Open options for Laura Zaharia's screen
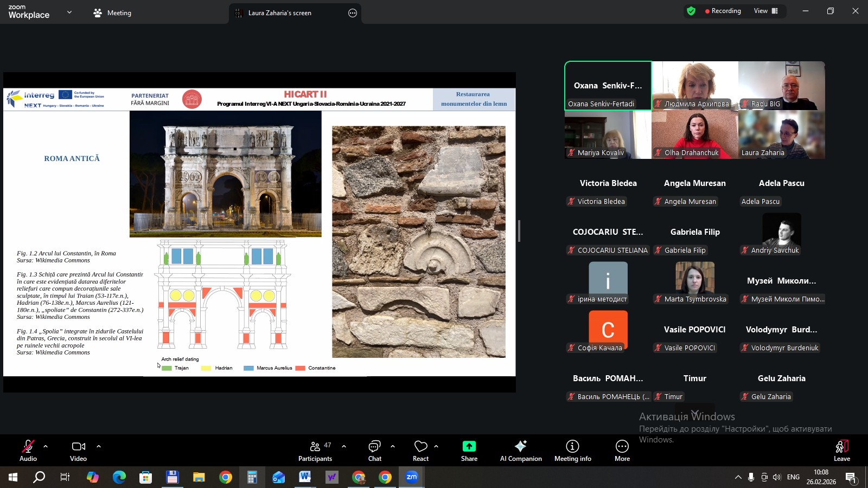This screenshot has width=868, height=488. coord(353,13)
